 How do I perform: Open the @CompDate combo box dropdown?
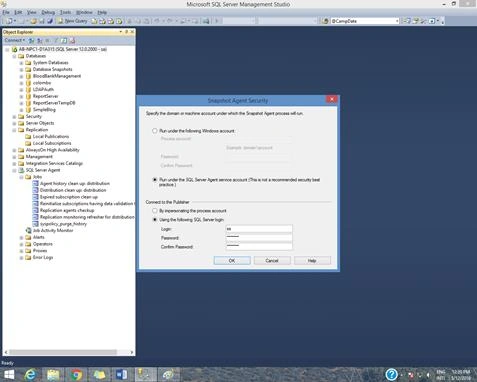(397, 21)
